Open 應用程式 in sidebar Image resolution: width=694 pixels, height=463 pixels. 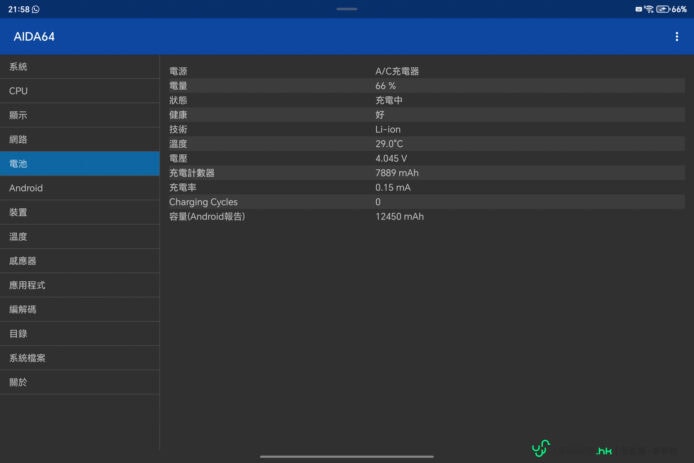point(80,285)
